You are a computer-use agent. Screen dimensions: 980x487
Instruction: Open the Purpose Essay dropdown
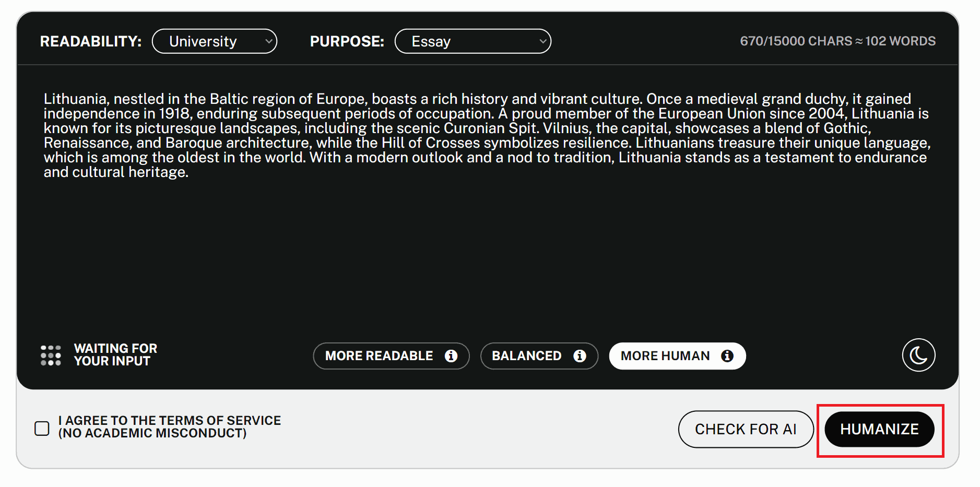473,41
